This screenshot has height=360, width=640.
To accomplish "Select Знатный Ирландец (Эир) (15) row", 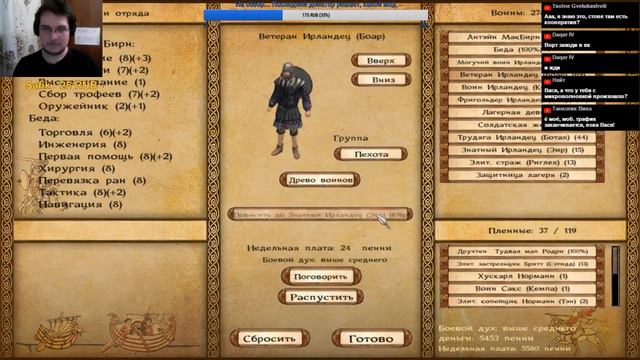I will 522,150.
